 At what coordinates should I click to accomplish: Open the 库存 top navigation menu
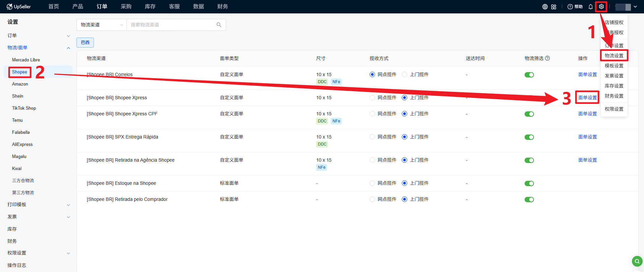click(x=150, y=7)
